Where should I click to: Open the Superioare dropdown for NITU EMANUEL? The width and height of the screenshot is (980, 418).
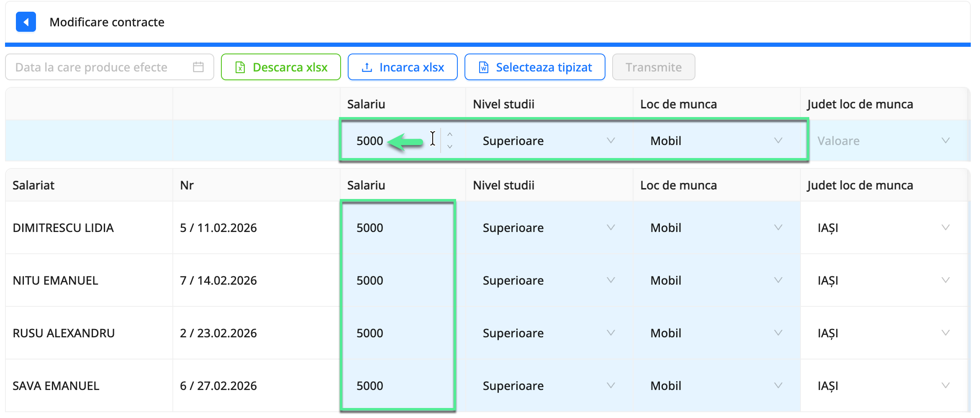click(611, 280)
